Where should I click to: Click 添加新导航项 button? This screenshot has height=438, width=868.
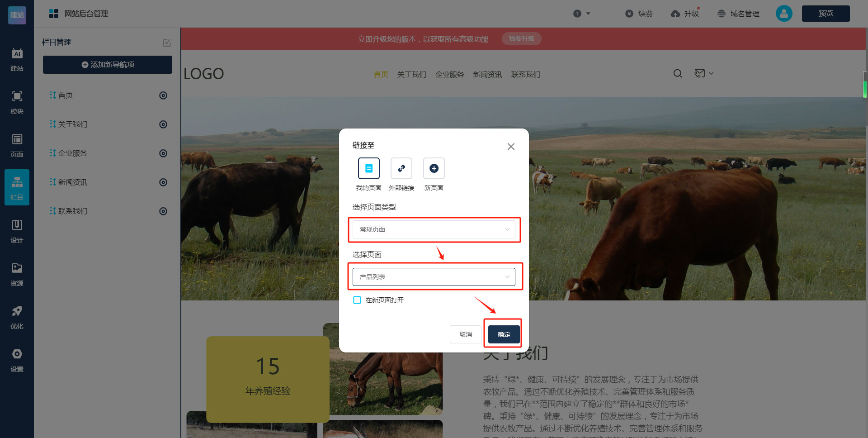point(108,65)
